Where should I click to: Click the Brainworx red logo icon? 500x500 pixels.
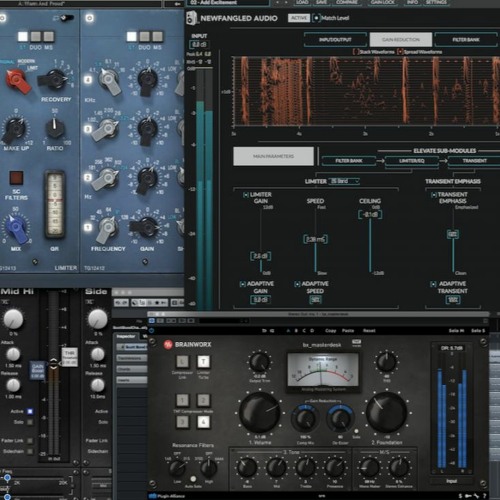[168, 344]
